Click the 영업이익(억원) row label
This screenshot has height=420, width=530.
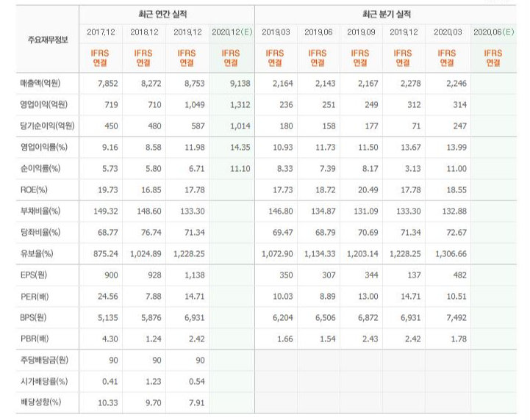(x=44, y=104)
